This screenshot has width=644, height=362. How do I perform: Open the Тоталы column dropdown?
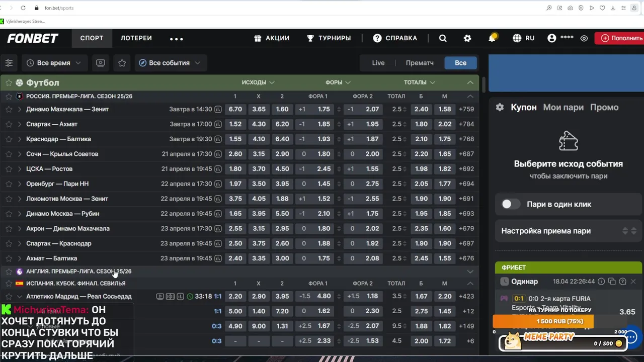tap(419, 82)
